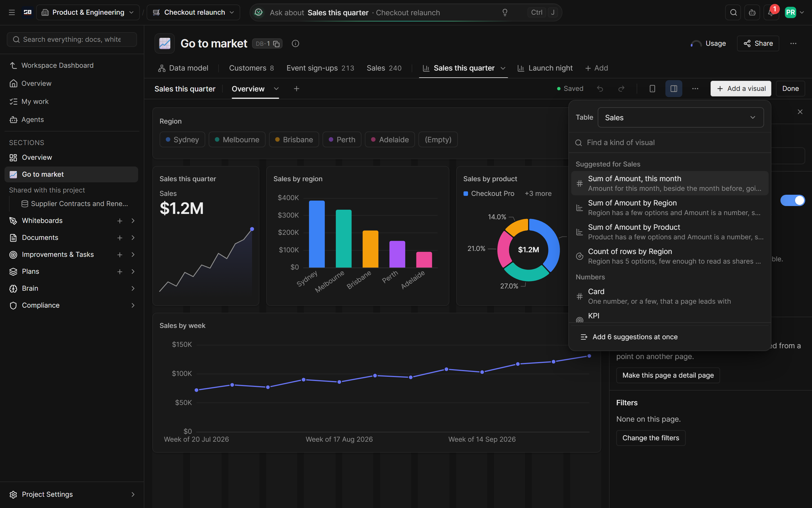
Task: Open Checkout relaunch project dropdown
Action: pos(193,12)
